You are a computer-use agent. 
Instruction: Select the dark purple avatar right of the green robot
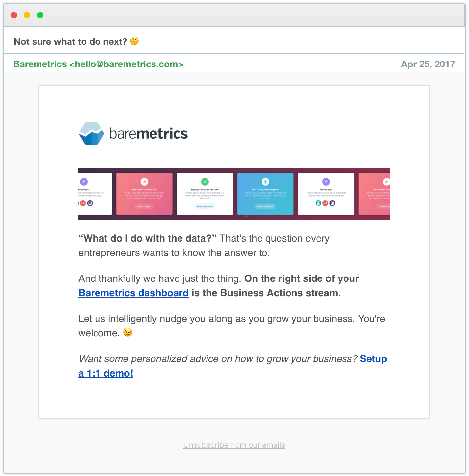click(x=332, y=203)
